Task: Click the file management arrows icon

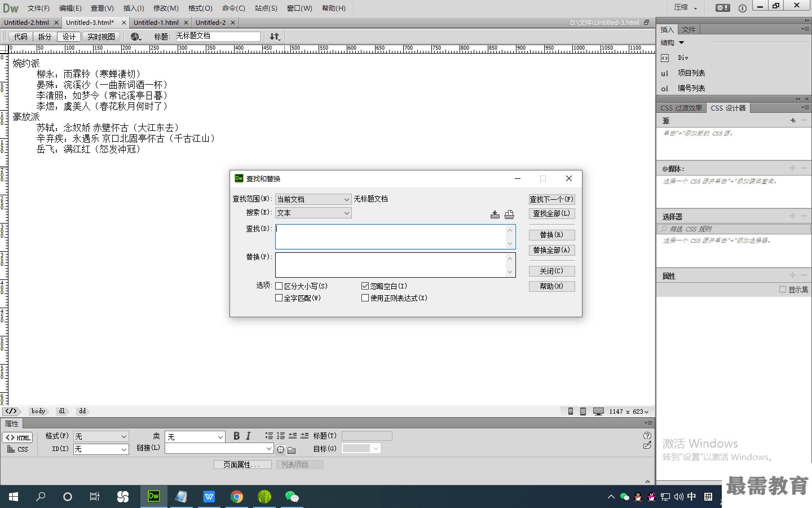Action: tap(275, 37)
